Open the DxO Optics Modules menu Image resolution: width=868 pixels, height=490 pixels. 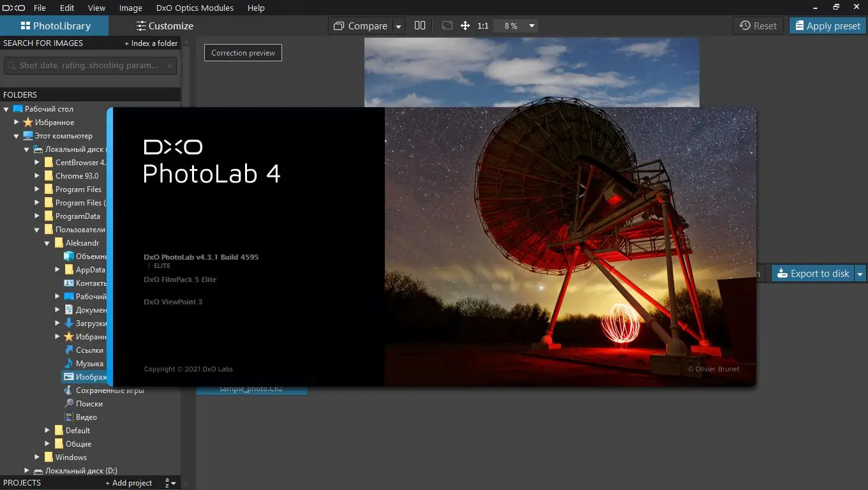tap(195, 8)
